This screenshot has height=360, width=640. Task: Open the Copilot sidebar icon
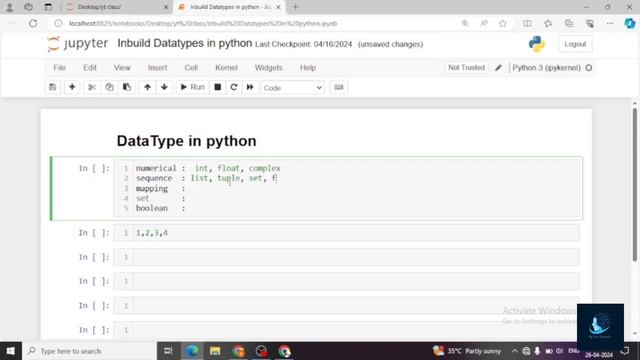630,23
